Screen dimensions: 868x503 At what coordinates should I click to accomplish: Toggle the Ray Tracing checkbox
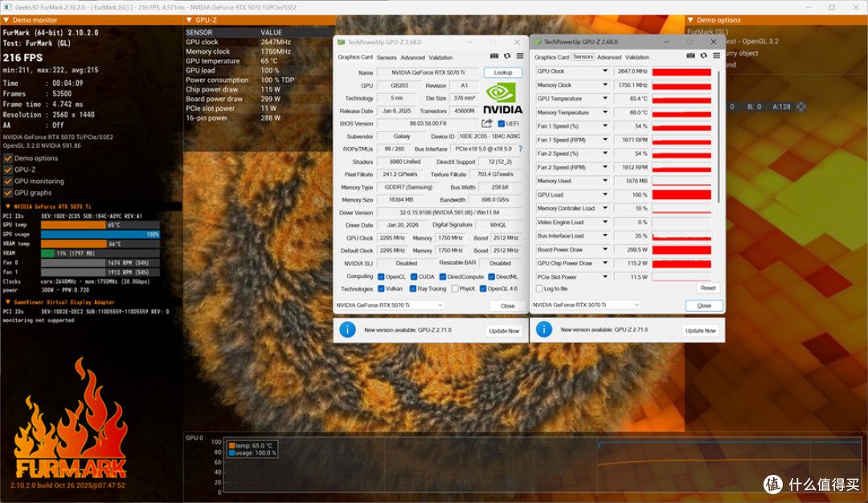pyautogui.click(x=412, y=288)
